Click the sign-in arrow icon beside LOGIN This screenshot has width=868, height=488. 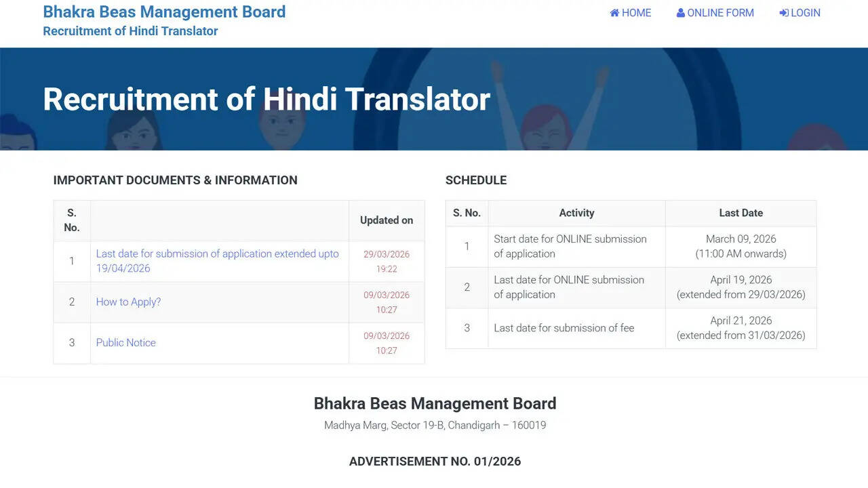pyautogui.click(x=784, y=13)
